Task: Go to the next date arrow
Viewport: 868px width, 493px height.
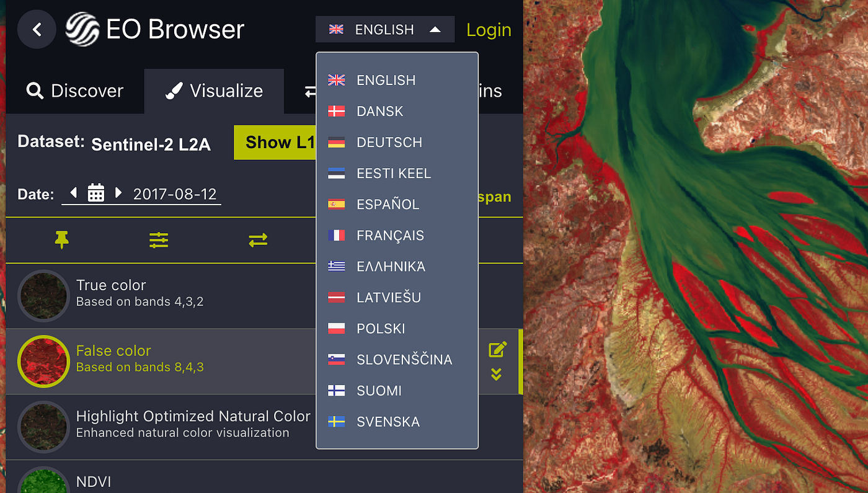Action: pos(118,193)
